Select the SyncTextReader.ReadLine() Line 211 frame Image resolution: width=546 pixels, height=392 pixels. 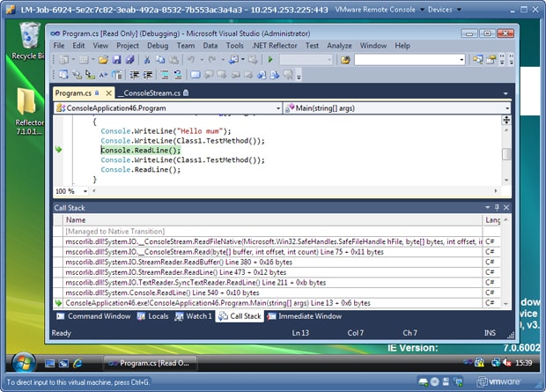(273, 283)
